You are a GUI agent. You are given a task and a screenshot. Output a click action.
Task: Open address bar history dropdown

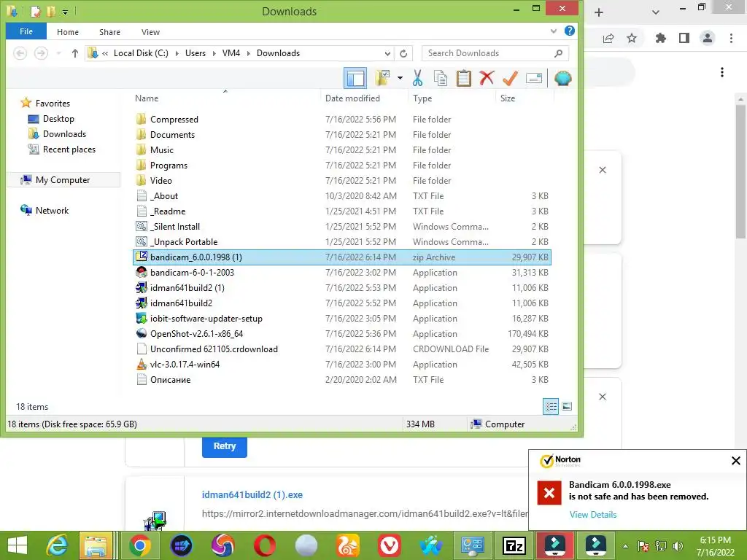388,53
